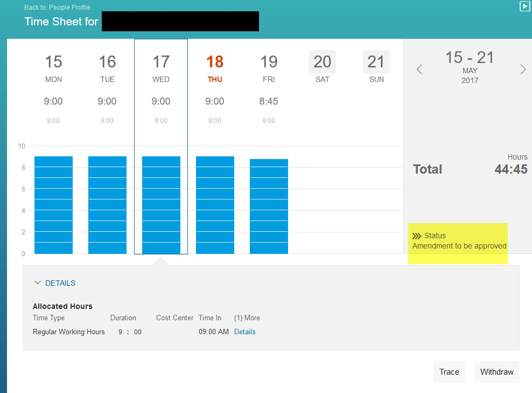The height and width of the screenshot is (393, 532).
Task: Click the Duration column header
Action: coord(123,318)
